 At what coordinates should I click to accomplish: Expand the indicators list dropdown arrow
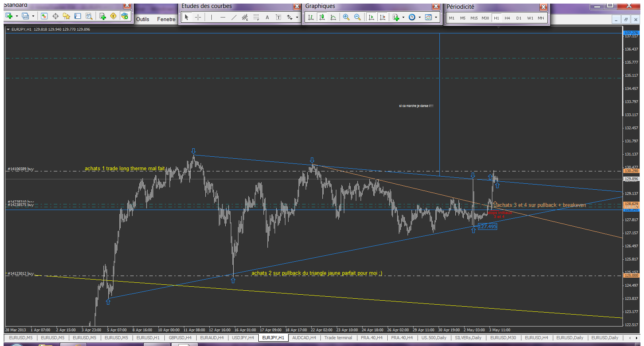point(403,17)
